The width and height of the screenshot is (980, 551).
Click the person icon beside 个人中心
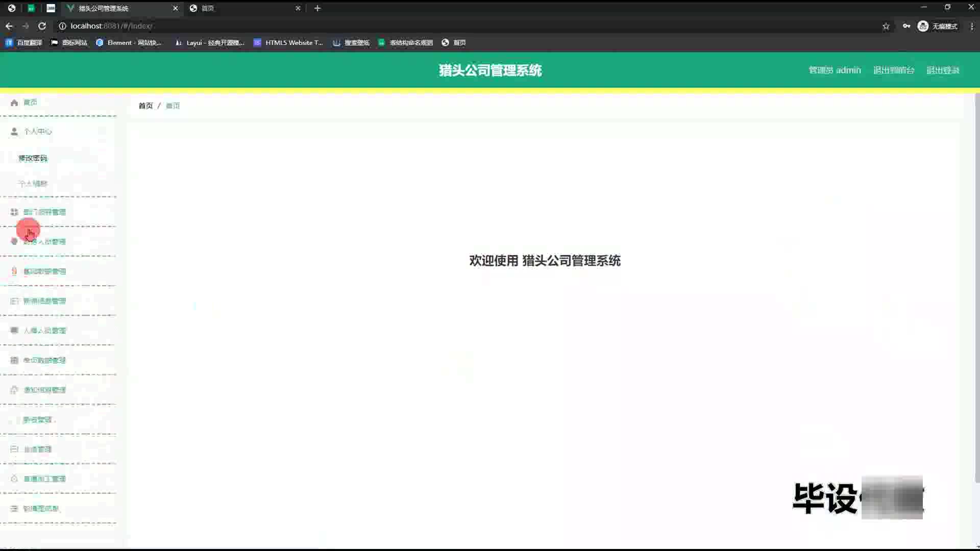tap(14, 132)
